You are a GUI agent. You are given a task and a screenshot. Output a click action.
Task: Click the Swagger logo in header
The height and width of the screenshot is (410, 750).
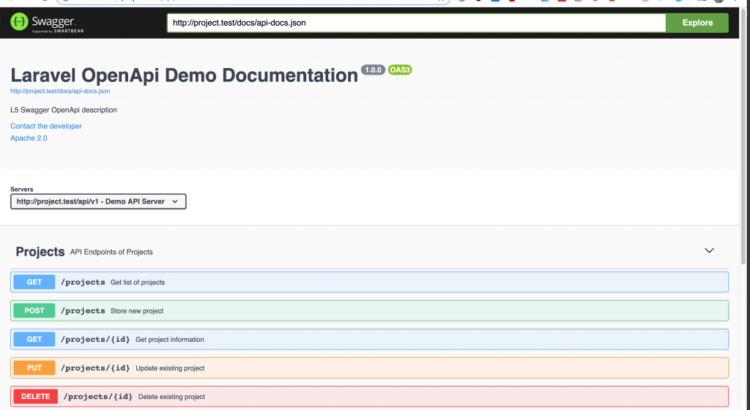(47, 23)
